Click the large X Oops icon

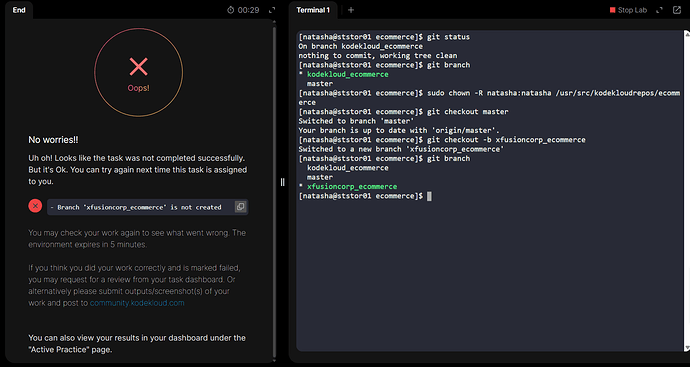pyautogui.click(x=139, y=66)
